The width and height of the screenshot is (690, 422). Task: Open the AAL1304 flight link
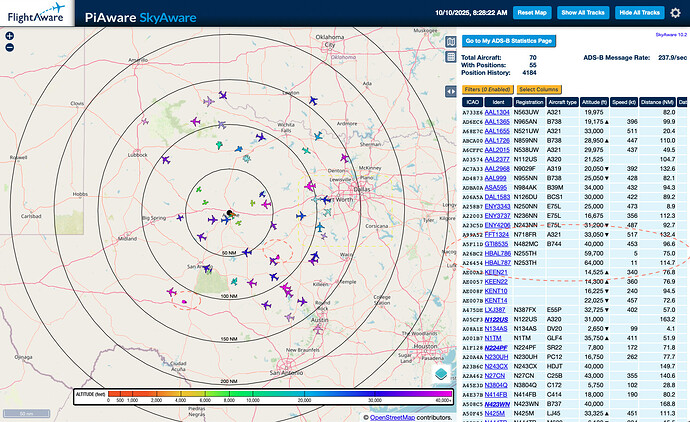[x=497, y=113]
